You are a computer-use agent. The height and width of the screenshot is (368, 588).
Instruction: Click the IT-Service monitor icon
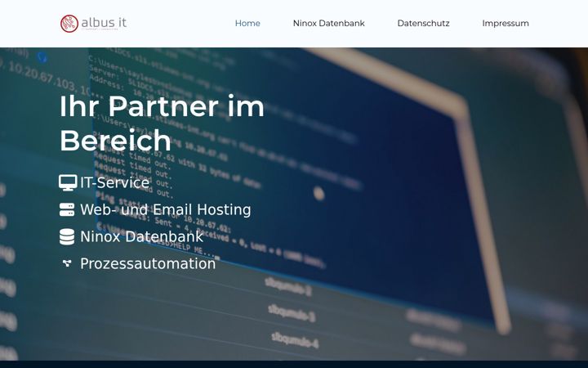pyautogui.click(x=68, y=183)
